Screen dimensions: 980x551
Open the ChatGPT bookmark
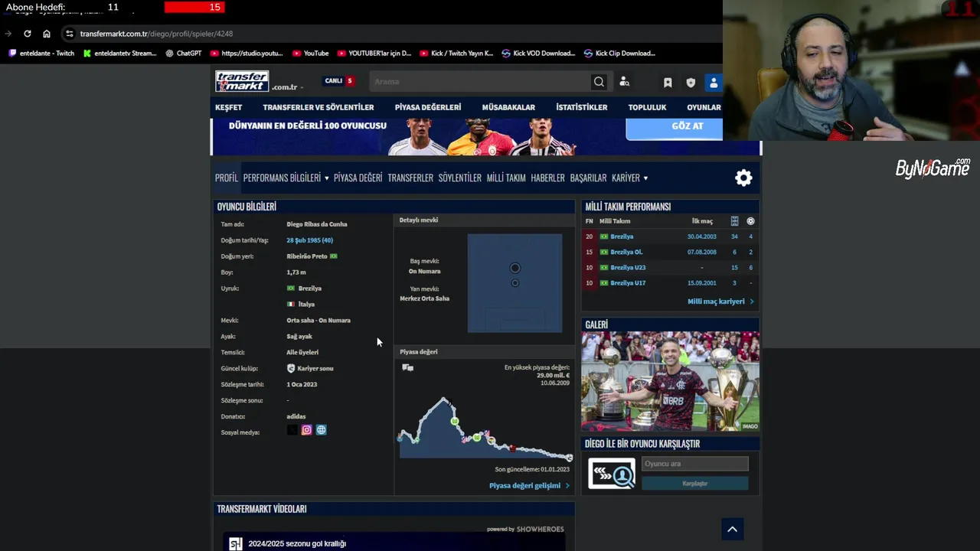pyautogui.click(x=183, y=54)
